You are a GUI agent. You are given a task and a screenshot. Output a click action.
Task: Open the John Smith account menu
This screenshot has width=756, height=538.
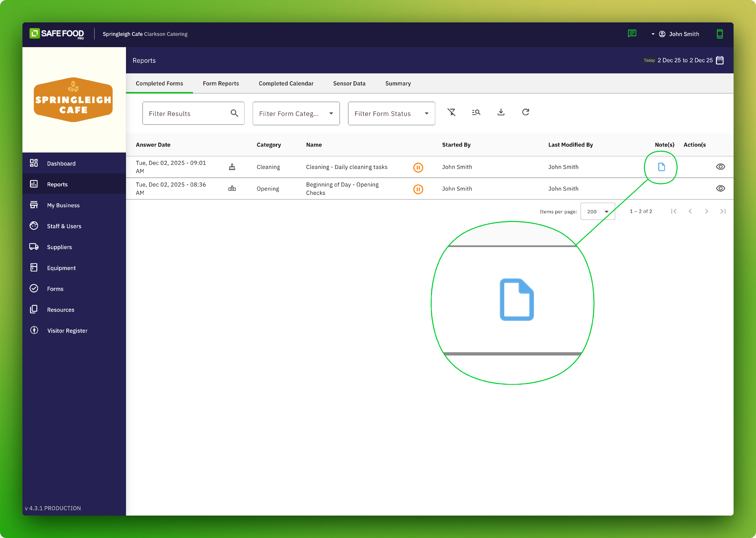(679, 34)
